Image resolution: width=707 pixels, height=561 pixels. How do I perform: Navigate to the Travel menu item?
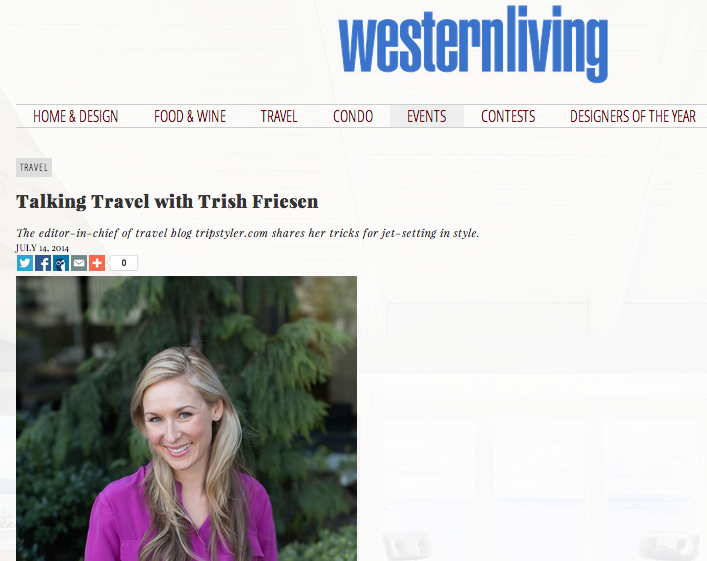(279, 116)
